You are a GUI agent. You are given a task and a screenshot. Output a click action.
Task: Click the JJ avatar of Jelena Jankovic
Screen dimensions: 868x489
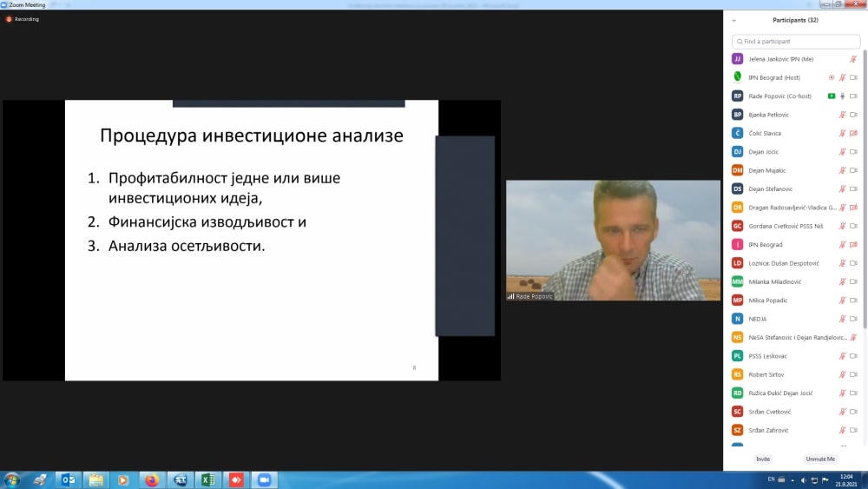737,59
